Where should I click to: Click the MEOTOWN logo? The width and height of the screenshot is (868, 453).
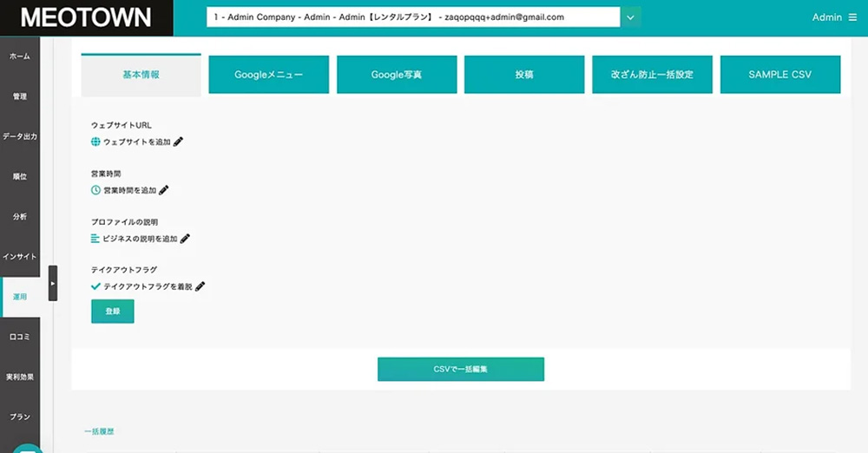point(86,17)
